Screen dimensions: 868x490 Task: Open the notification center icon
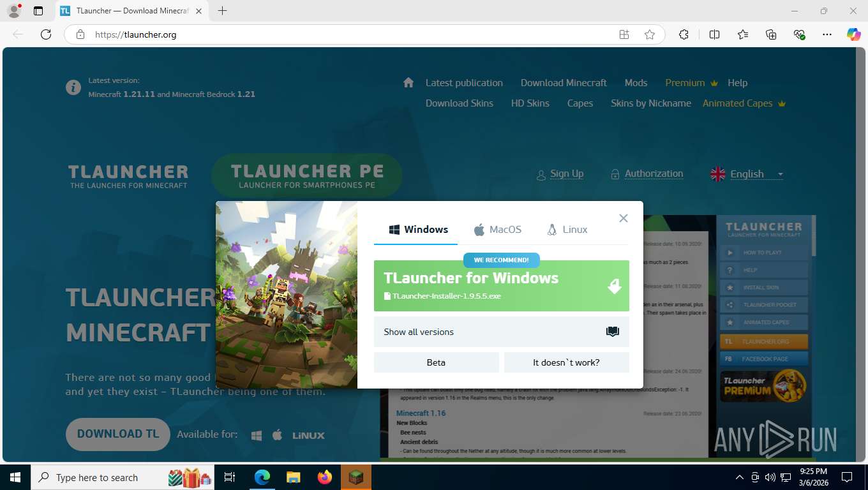pos(847,477)
